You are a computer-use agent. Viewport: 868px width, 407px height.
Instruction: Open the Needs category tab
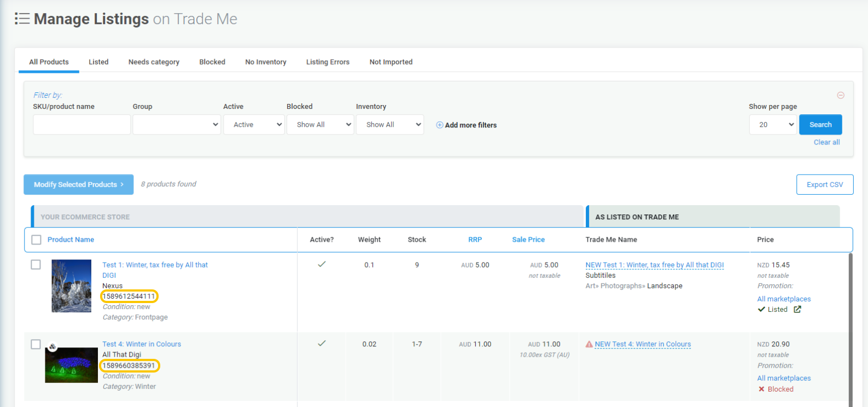[x=154, y=62]
